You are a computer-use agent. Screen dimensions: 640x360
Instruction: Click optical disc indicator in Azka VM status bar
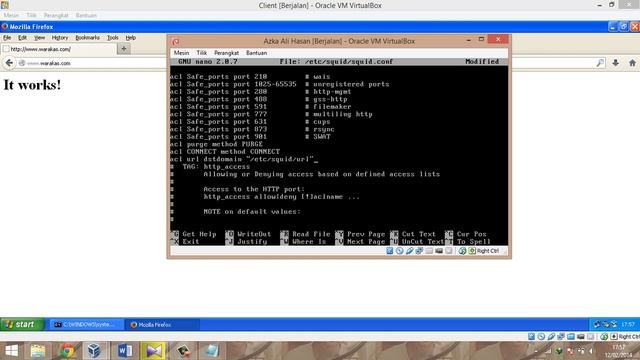click(x=400, y=251)
